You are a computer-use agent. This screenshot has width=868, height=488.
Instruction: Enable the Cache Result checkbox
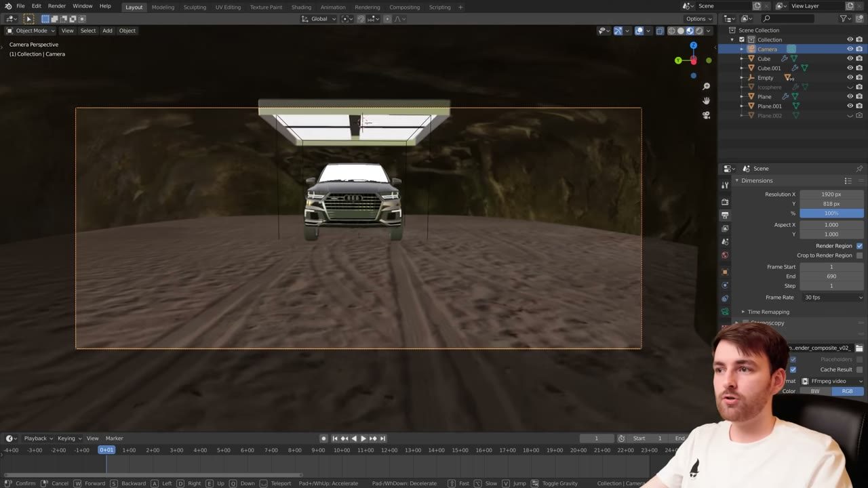pyautogui.click(x=859, y=369)
